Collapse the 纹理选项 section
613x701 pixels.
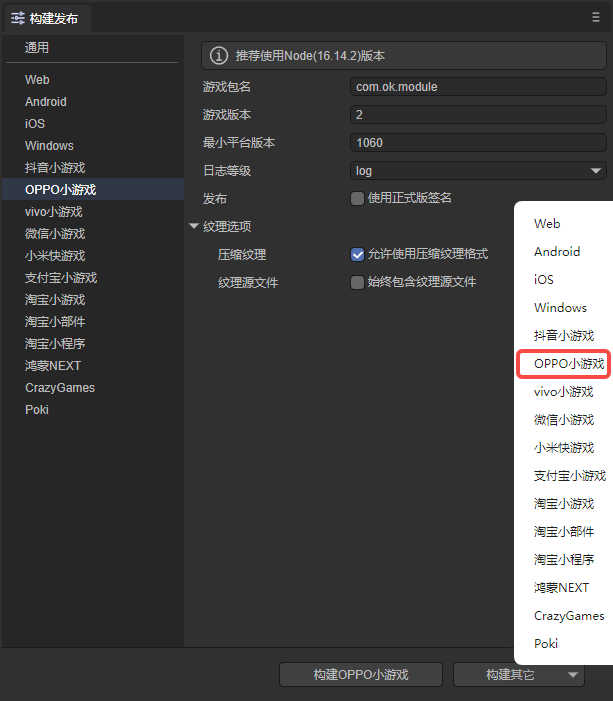click(x=194, y=227)
